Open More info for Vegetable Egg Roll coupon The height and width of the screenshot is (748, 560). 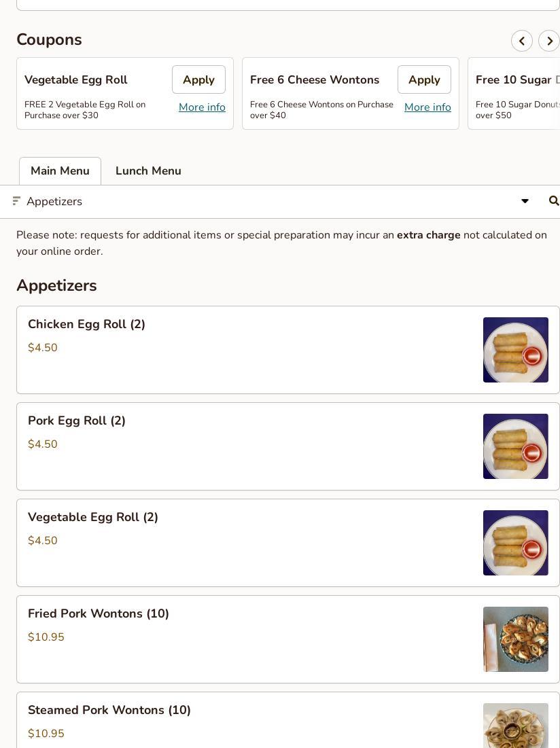(202, 107)
